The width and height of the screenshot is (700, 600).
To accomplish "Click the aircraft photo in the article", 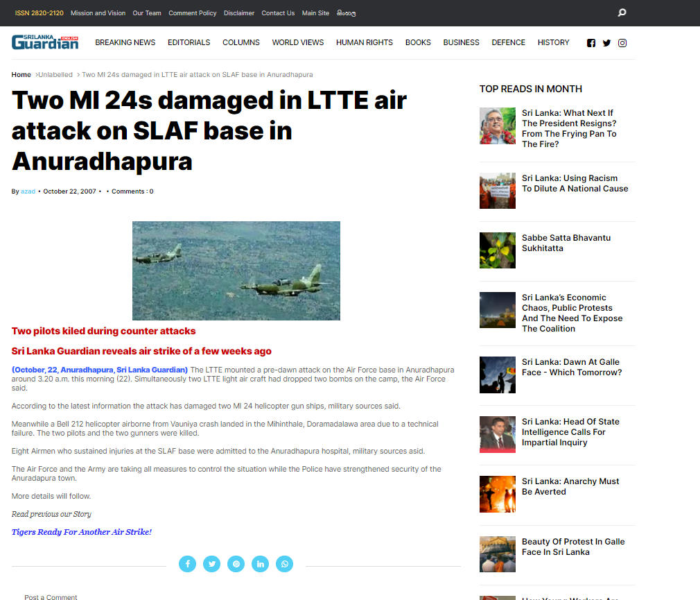I will pos(236,271).
